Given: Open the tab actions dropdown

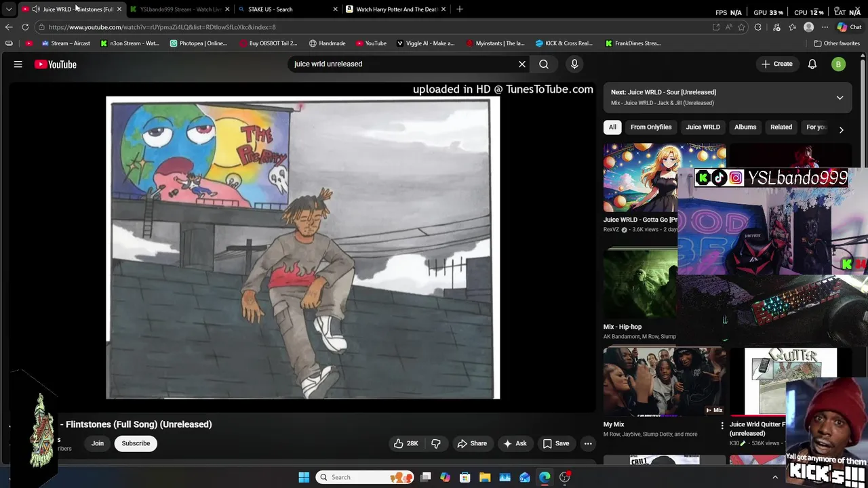Looking at the screenshot, I should point(9,9).
